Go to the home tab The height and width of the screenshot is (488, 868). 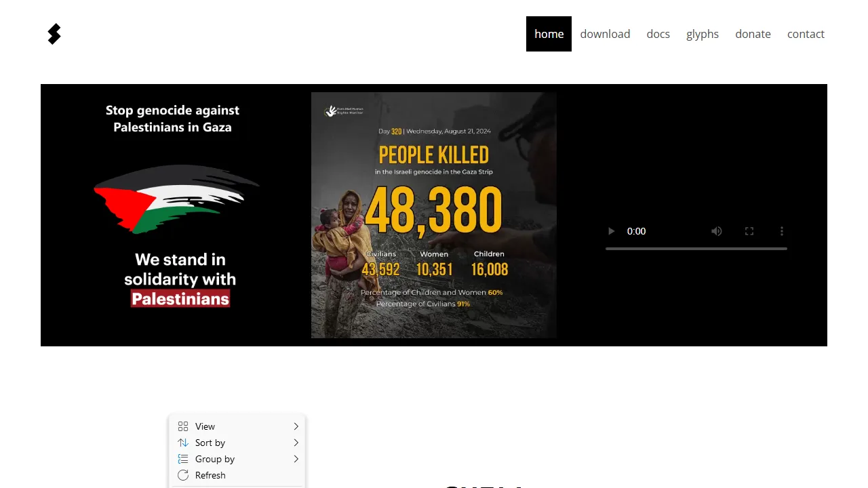tap(549, 34)
